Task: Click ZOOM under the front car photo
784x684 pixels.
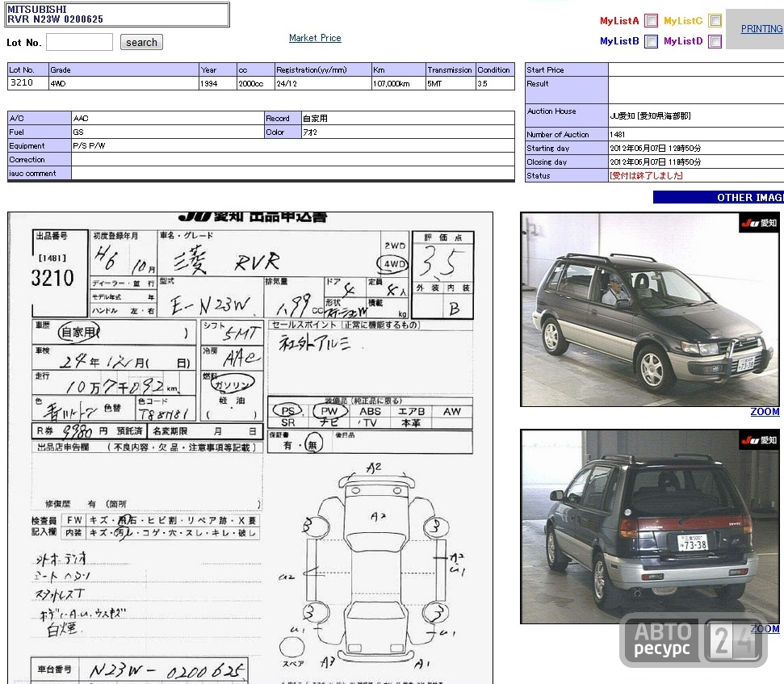Action: tap(765, 412)
